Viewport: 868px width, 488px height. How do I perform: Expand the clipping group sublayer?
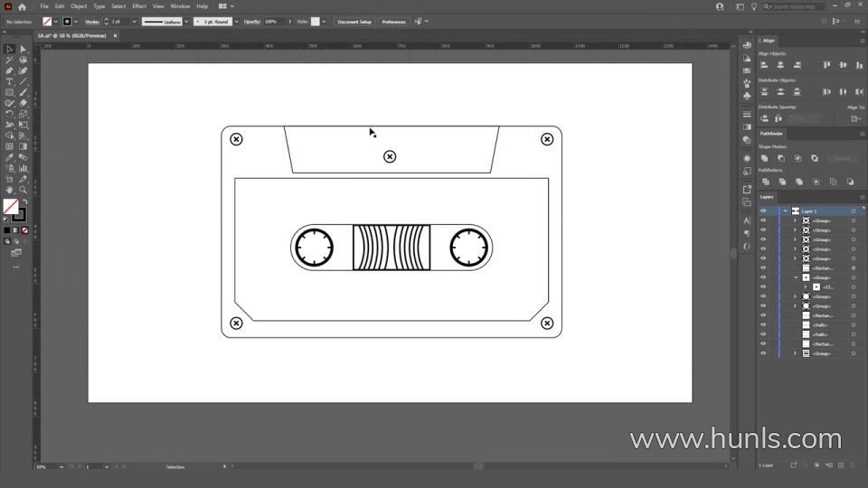click(806, 287)
